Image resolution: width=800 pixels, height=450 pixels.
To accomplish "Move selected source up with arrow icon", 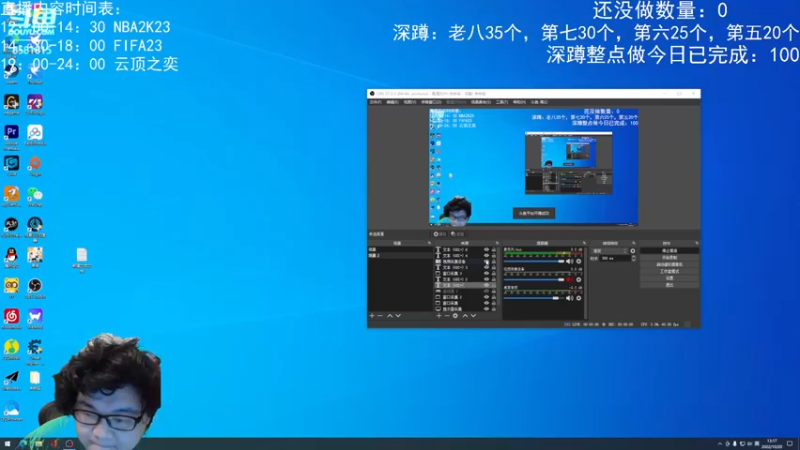I will point(465,316).
